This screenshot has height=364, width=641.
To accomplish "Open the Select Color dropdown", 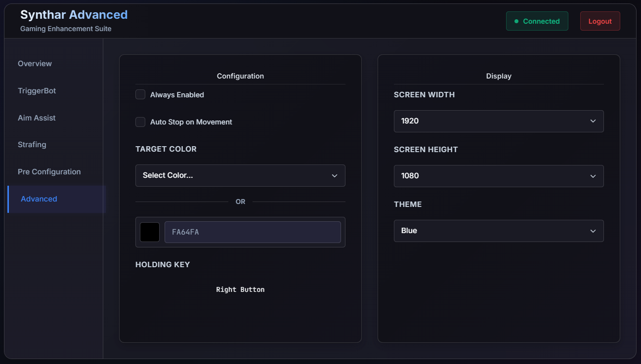I will click(240, 175).
